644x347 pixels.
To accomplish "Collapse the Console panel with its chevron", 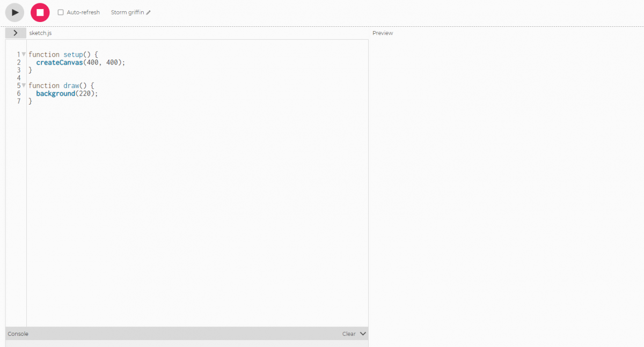I will click(363, 334).
